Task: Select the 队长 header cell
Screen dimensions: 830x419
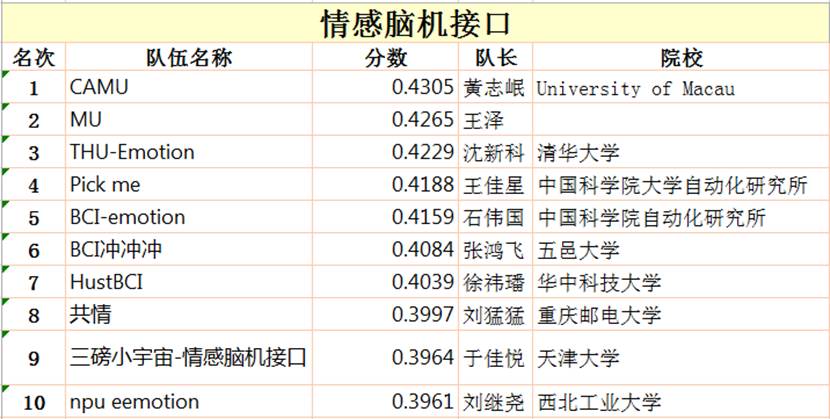Action: (495, 57)
